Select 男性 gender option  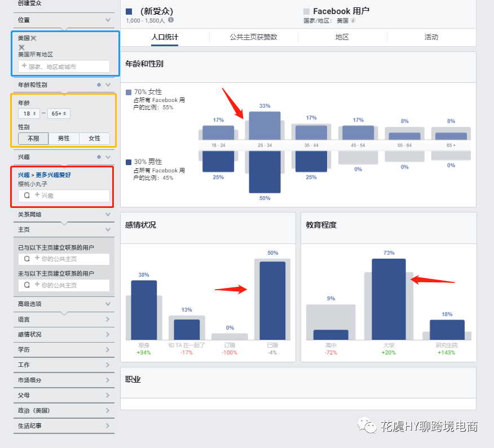coord(64,139)
